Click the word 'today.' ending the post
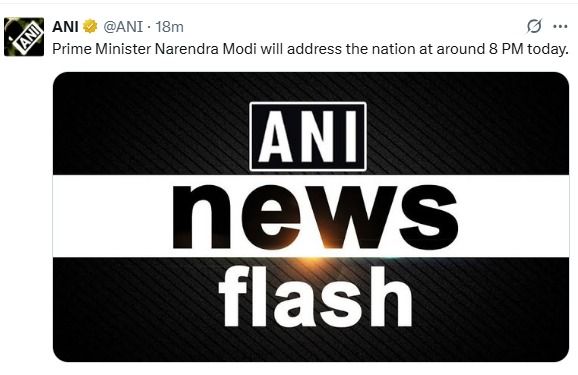The width and height of the screenshot is (578, 375). 548,49
